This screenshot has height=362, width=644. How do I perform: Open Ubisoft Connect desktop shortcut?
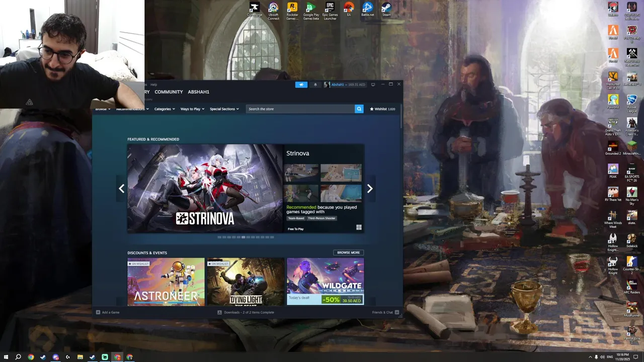click(273, 11)
